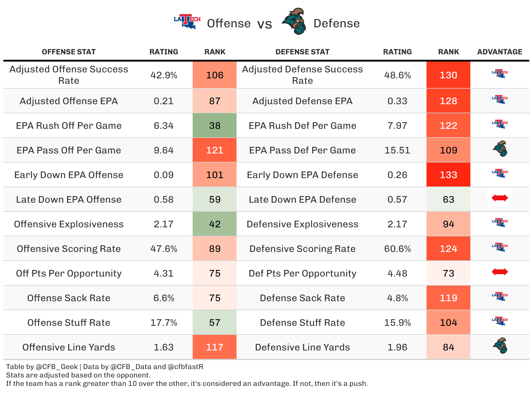Click the Coastal Carolina advantage icon for EPA Pass Def
This screenshot has height=394, width=532.
click(500, 149)
